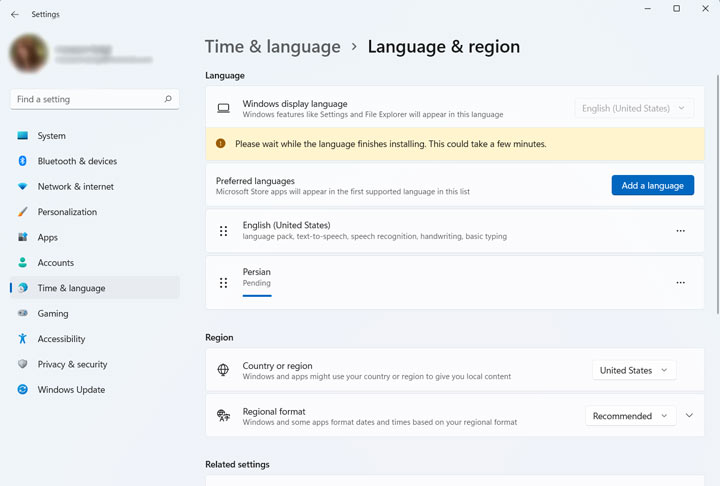Click the Personalization paintbrush icon
The height and width of the screenshot is (486, 720).
point(22,212)
